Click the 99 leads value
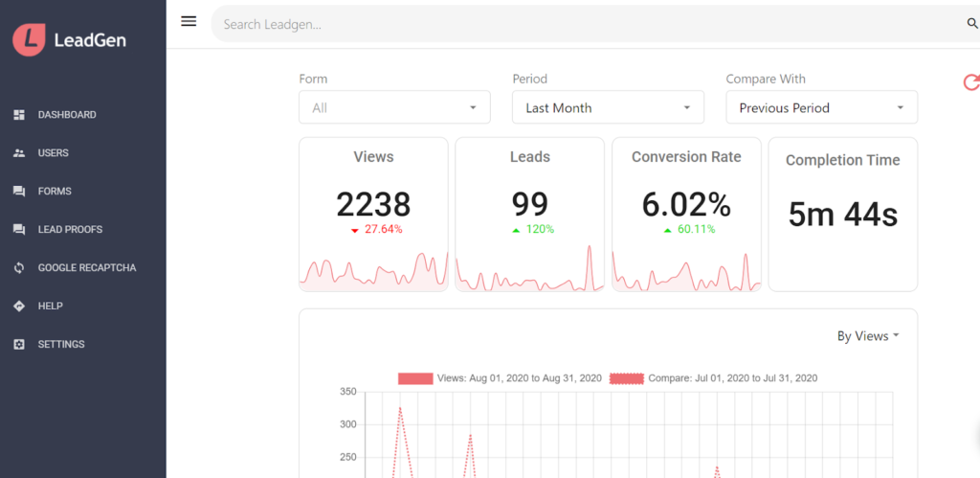980x478 pixels. [x=530, y=205]
